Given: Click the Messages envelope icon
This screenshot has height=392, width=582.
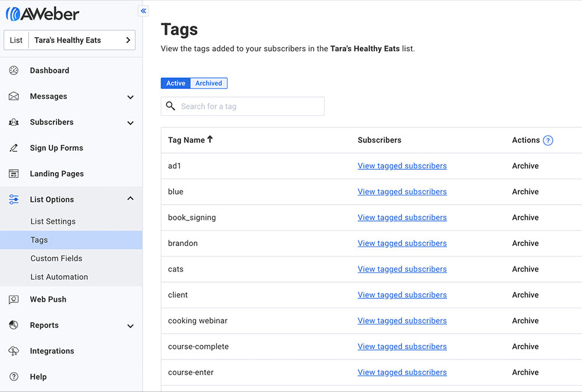Looking at the screenshot, I should click(14, 97).
